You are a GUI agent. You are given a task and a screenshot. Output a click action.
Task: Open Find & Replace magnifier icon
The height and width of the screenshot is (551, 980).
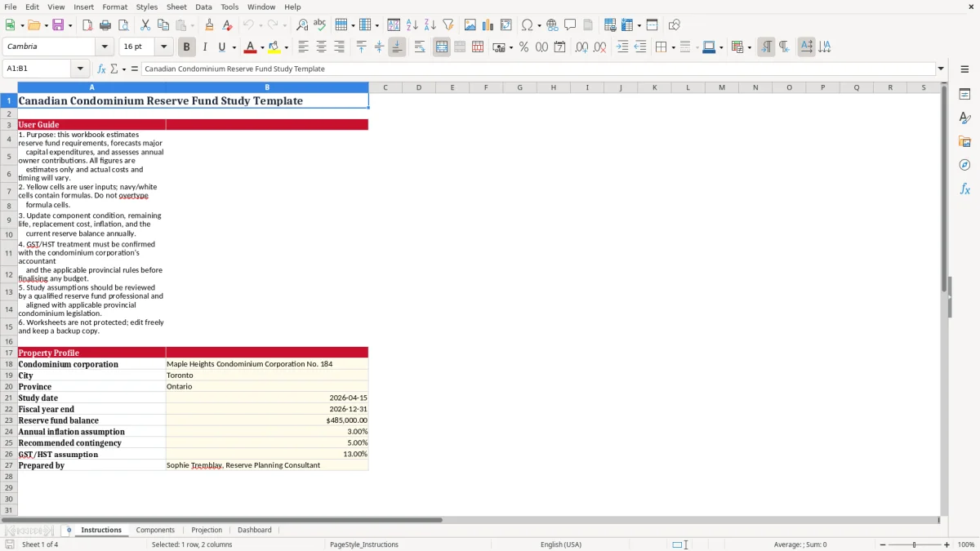[302, 25]
